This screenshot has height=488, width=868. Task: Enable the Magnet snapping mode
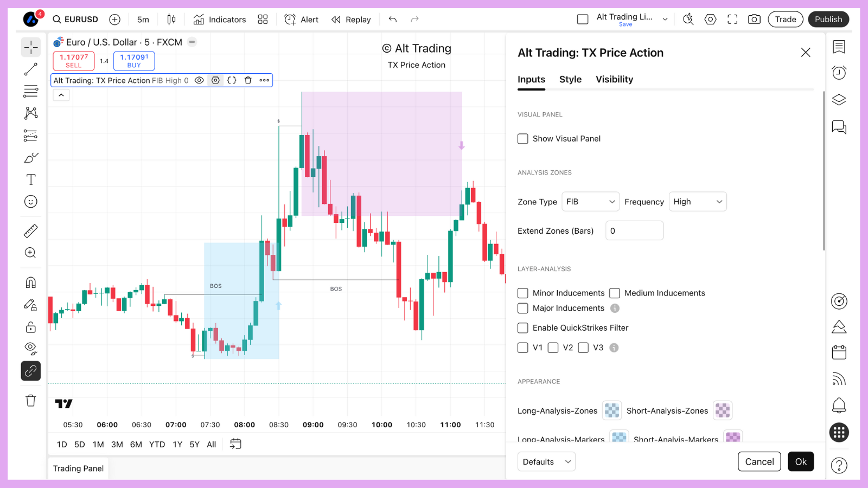coord(31,281)
